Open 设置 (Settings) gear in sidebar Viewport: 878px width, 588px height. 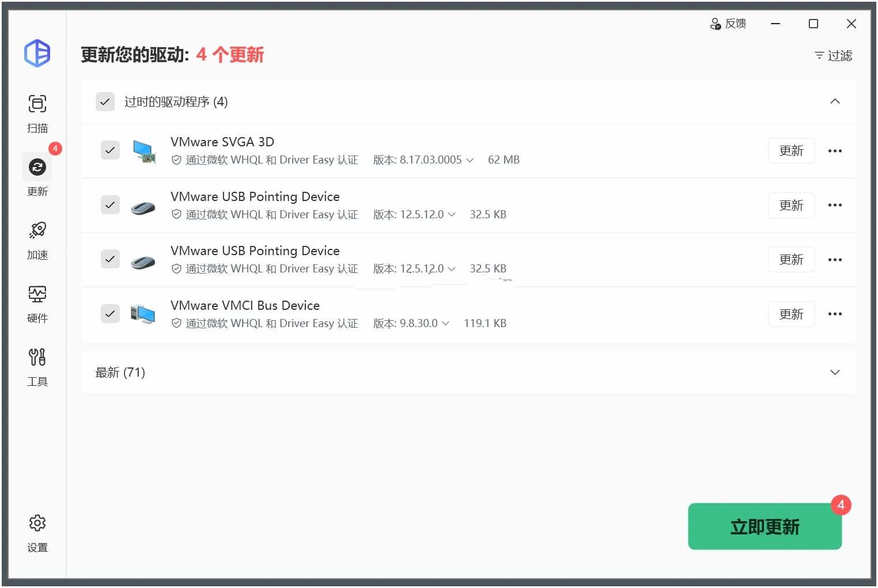tap(37, 533)
